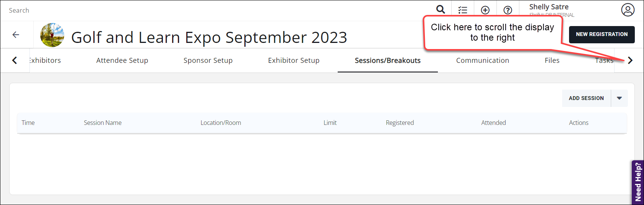Click the Add Session button

click(x=586, y=98)
